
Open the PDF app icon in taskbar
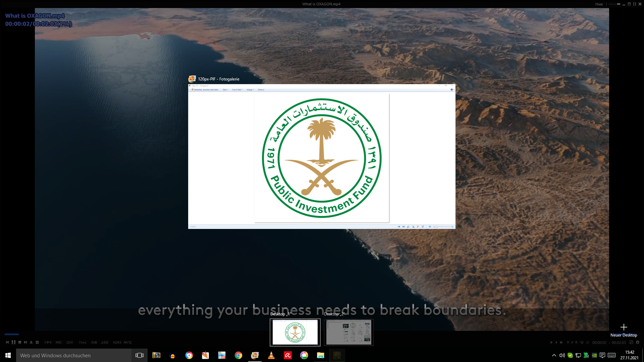coord(222,355)
